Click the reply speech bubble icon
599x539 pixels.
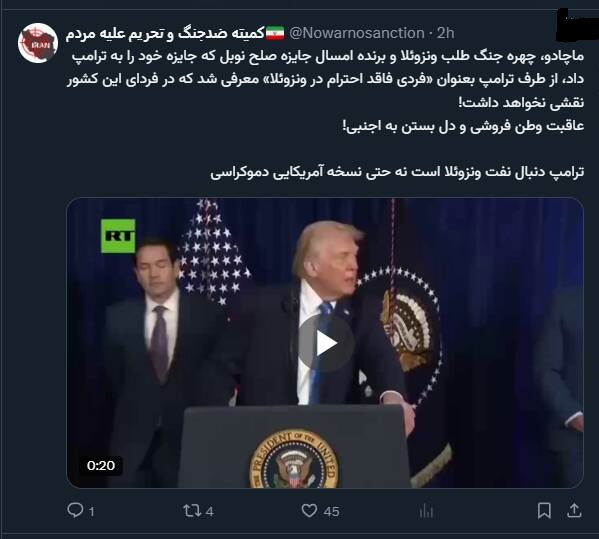75,510
